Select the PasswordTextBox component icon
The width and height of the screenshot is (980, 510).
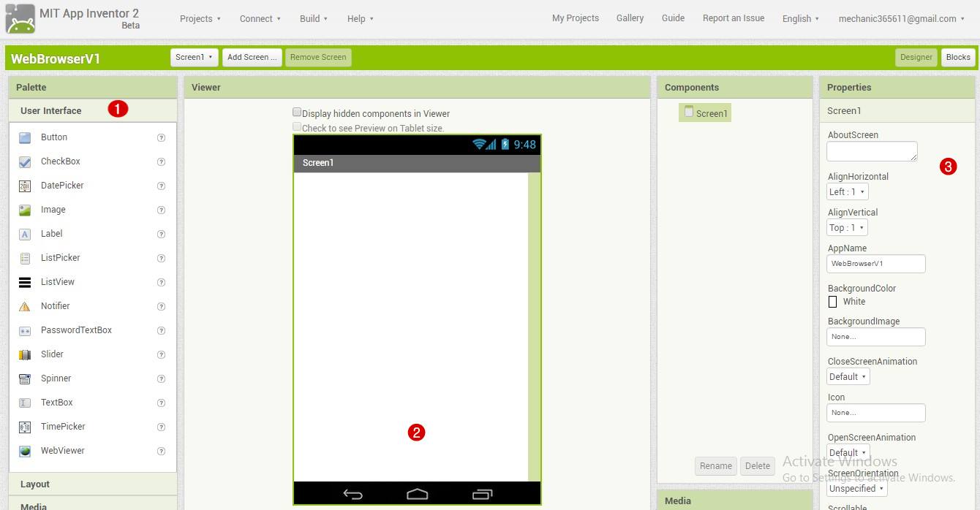[x=25, y=330]
